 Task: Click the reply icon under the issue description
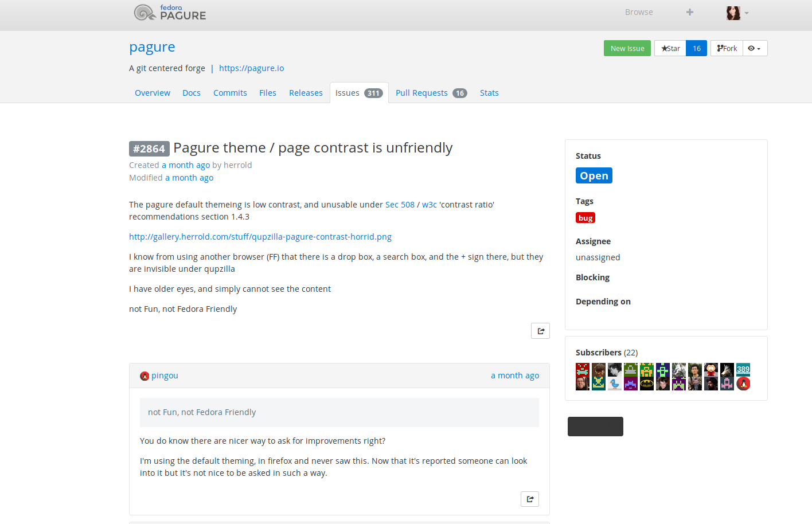(540, 331)
